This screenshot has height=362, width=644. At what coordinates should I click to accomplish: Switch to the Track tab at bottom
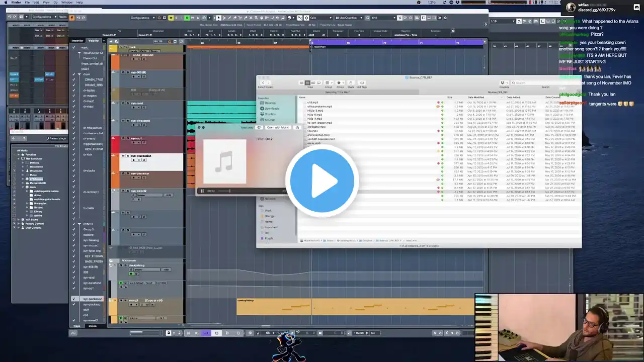[77, 326]
